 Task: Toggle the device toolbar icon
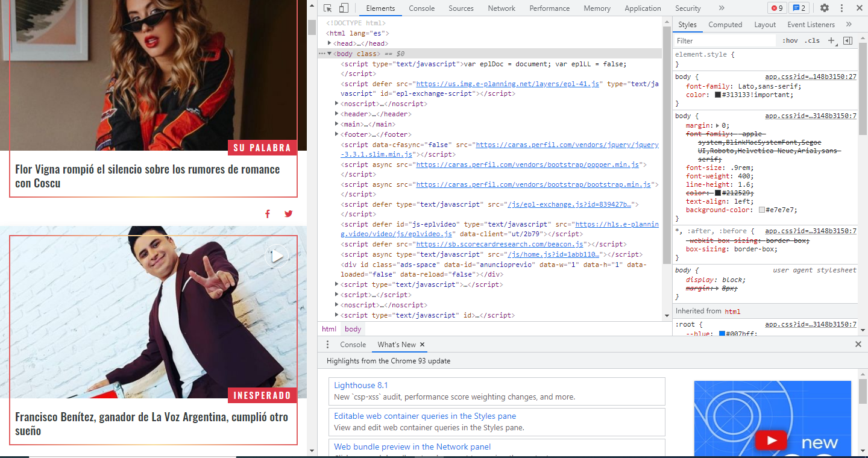[344, 8]
